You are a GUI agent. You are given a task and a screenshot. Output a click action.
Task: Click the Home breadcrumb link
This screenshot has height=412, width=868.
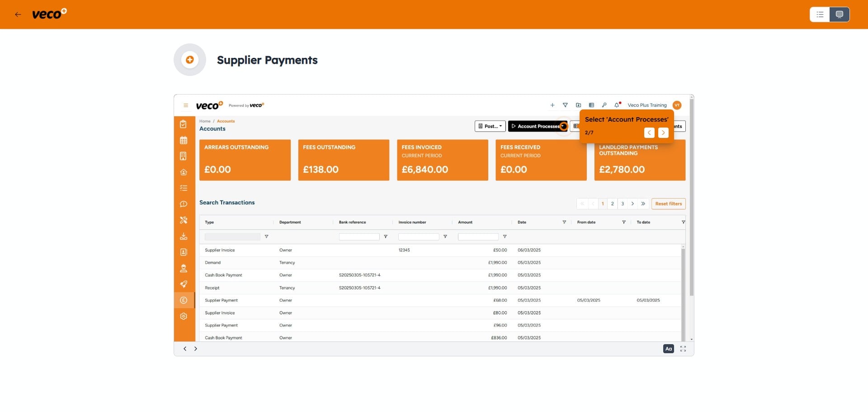tap(205, 121)
